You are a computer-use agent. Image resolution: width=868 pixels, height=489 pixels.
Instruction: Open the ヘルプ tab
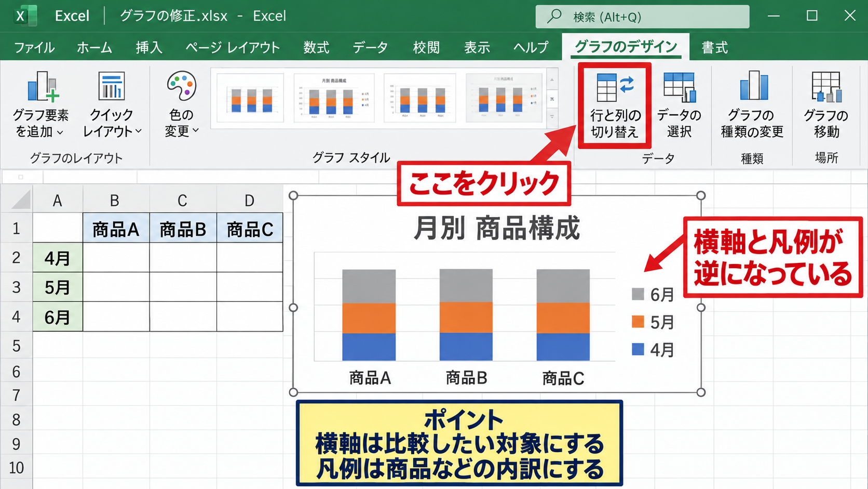click(531, 47)
